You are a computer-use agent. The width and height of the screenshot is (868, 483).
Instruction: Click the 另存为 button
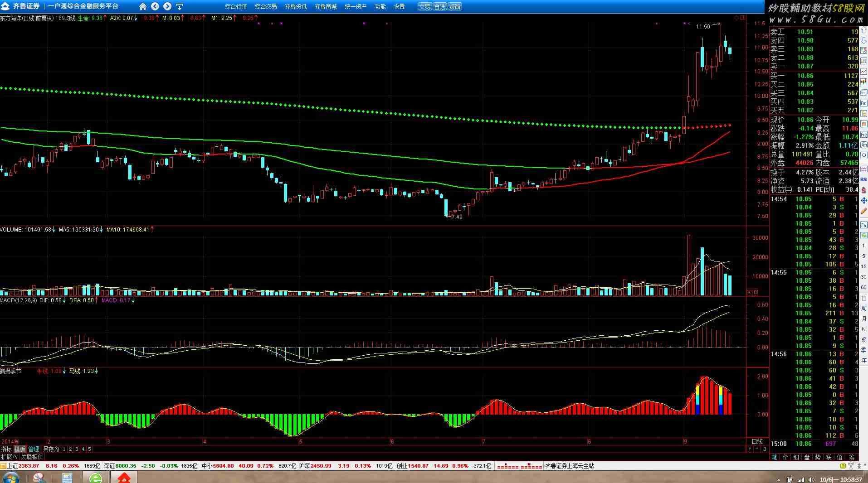coord(51,449)
